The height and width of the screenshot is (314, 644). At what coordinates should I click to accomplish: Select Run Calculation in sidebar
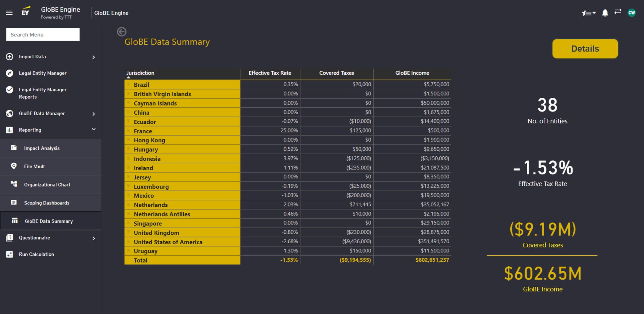click(36, 254)
